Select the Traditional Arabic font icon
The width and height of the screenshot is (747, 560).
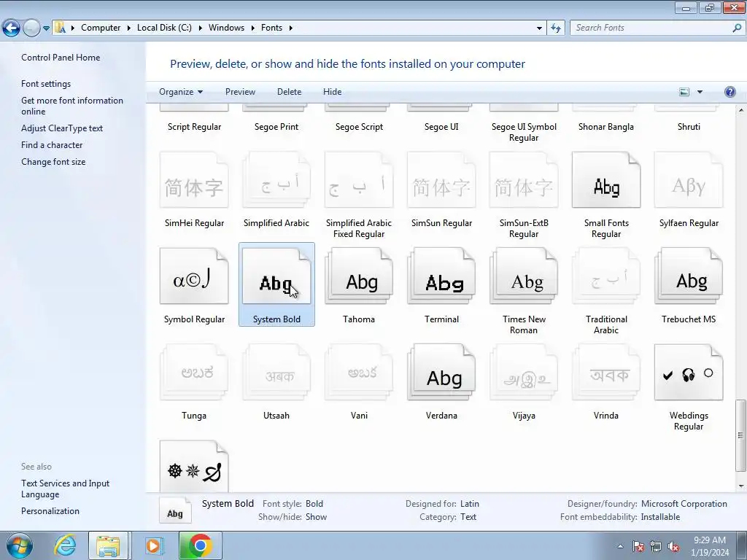606,276
